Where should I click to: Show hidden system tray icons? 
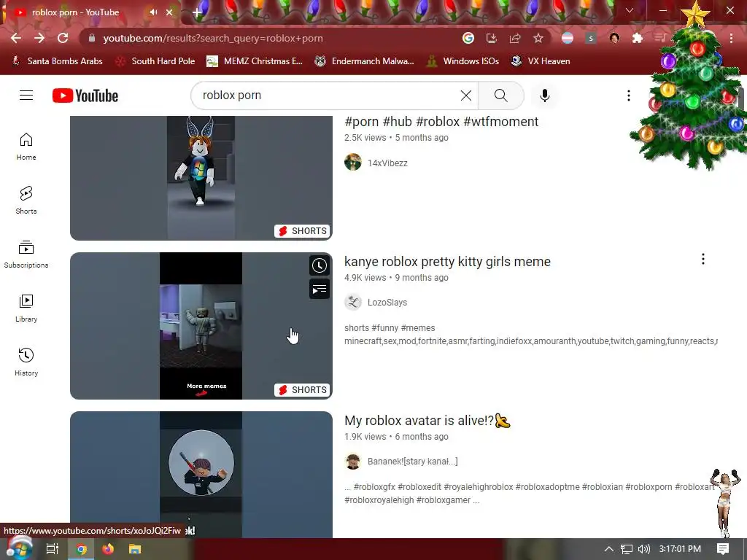point(608,549)
